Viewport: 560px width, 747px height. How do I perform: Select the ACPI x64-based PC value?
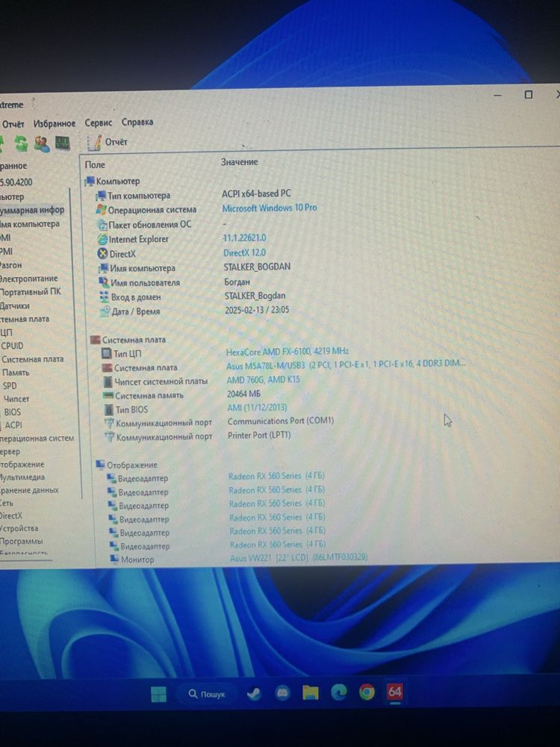click(256, 193)
